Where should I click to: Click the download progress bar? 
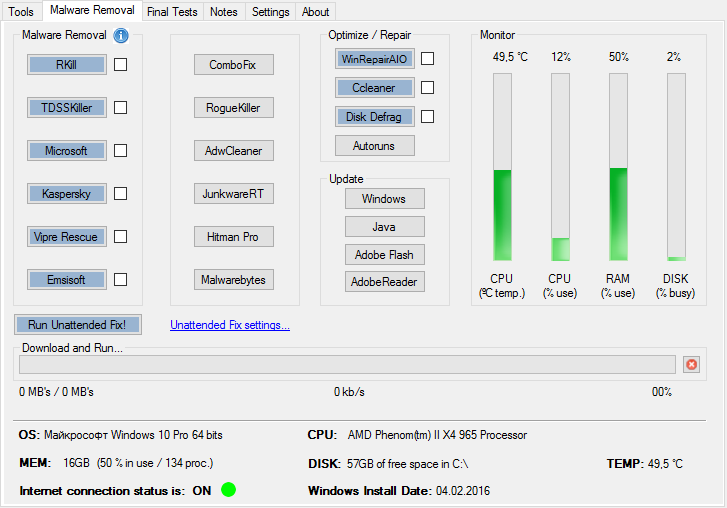[347, 365]
